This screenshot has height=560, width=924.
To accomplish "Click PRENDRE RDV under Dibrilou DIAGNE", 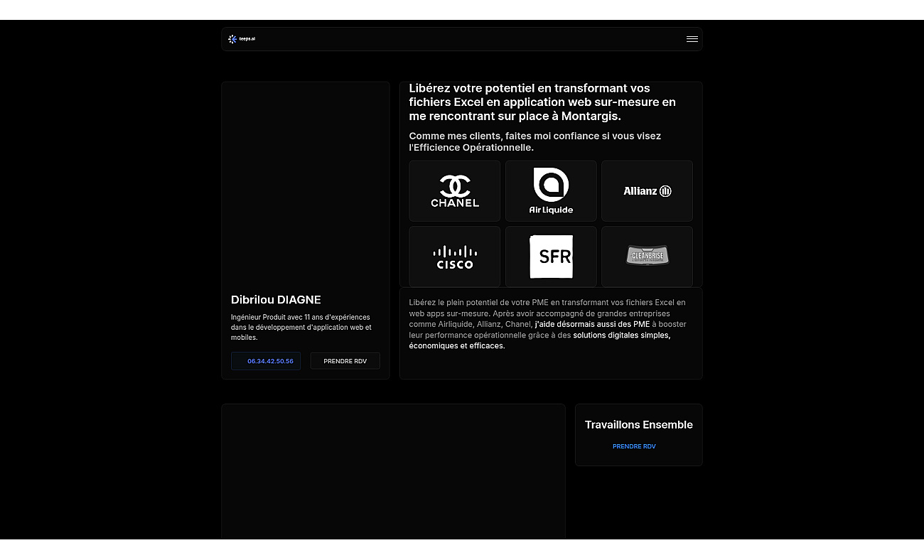I will click(345, 361).
